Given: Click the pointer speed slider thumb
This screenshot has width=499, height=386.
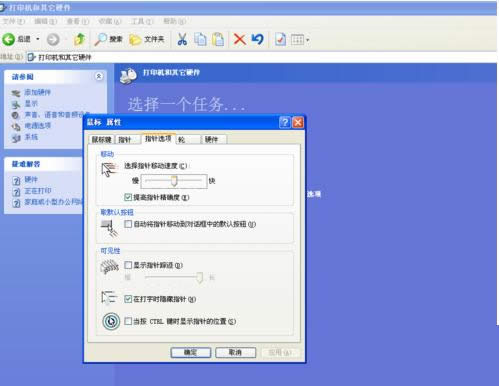Looking at the screenshot, I should click(174, 181).
